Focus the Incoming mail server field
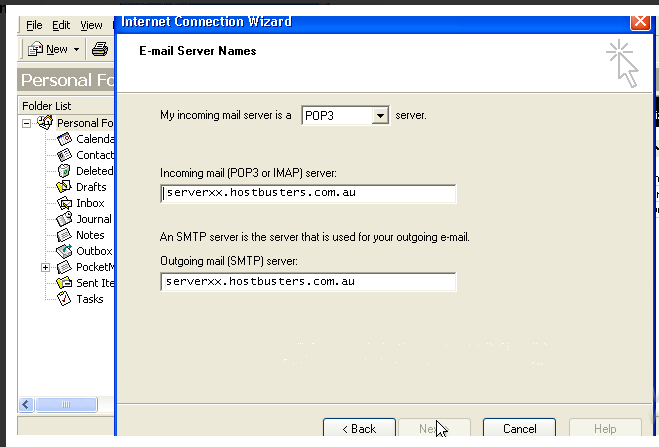 308,193
